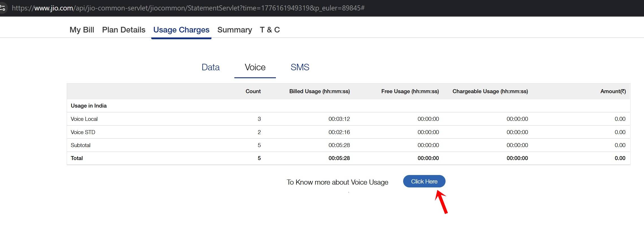Click the Billed Usage (hh:mm:ss) header
This screenshot has height=234, width=644.
(319, 91)
